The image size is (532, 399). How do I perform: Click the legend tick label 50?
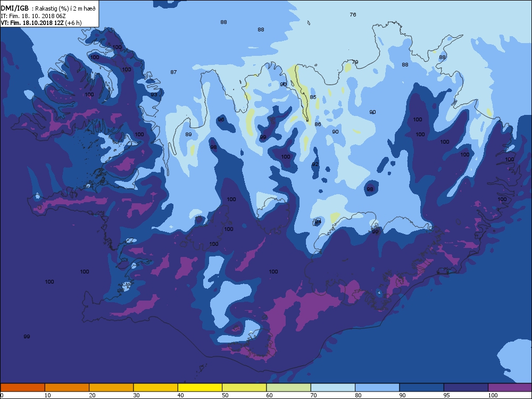coord(225,395)
